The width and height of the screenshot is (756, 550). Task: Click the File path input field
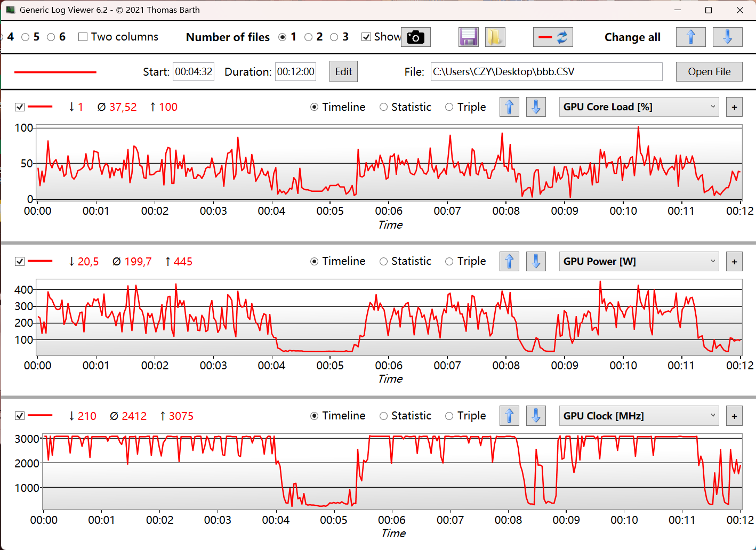546,72
